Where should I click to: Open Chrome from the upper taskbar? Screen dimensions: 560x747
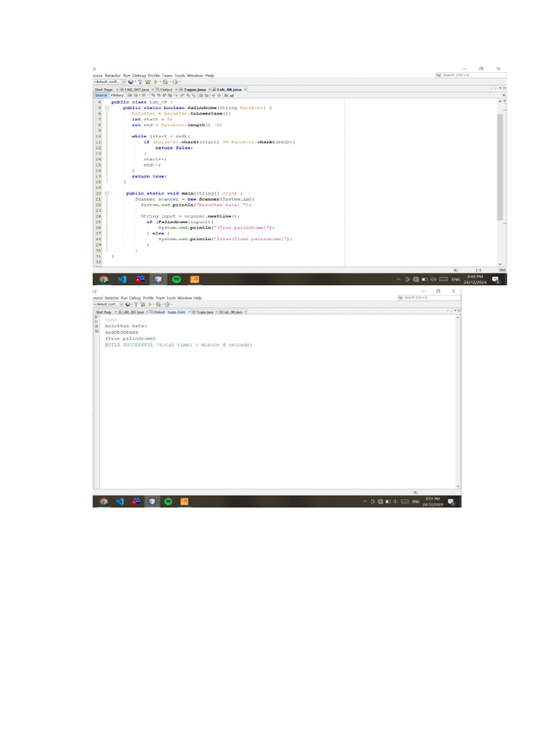(104, 279)
